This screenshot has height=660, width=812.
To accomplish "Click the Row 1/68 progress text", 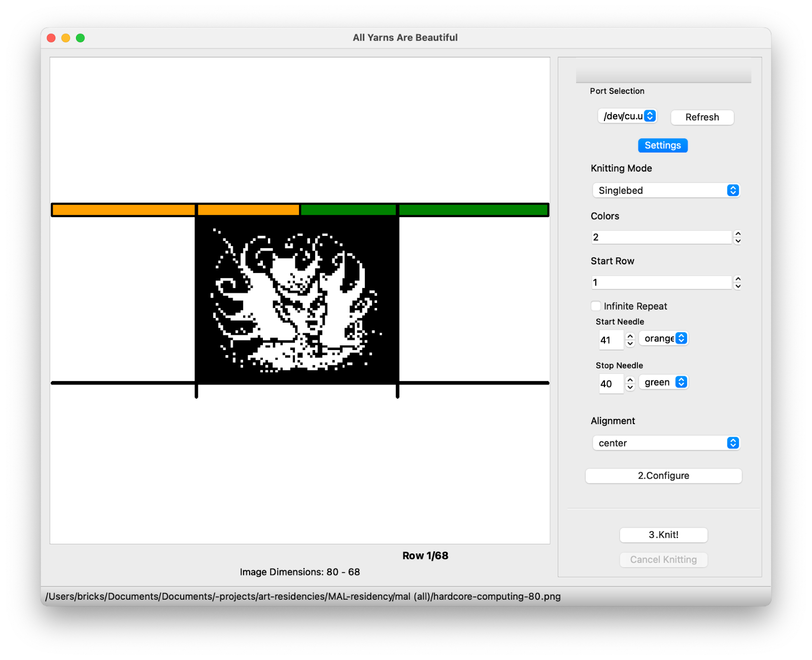I will coord(425,555).
